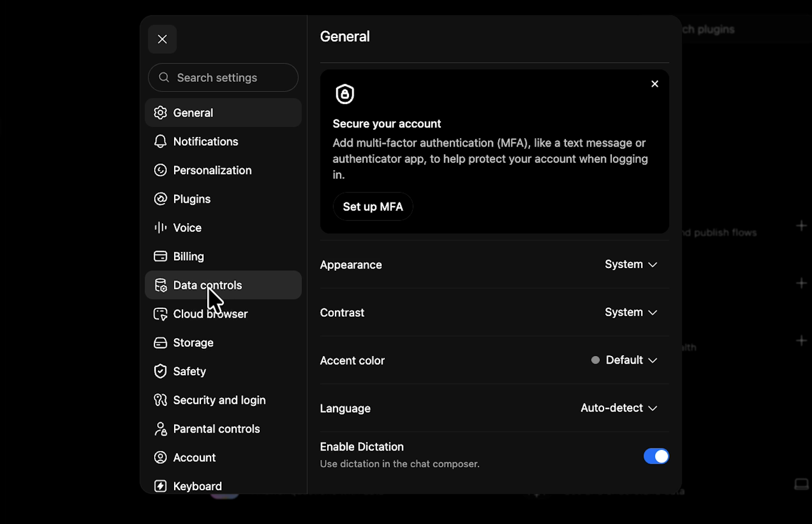Focus the Search settings field
812x524 pixels.
tap(223, 78)
